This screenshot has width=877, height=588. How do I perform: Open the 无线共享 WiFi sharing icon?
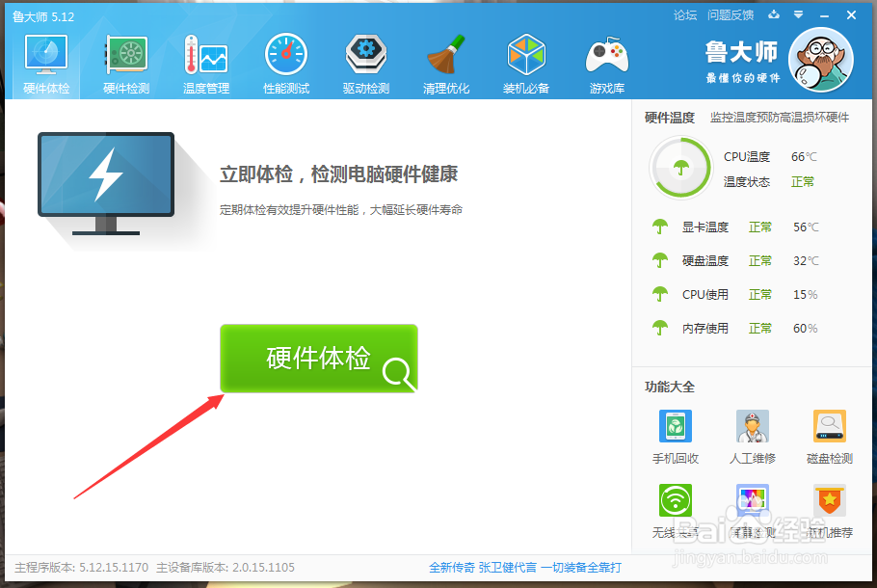tap(675, 500)
